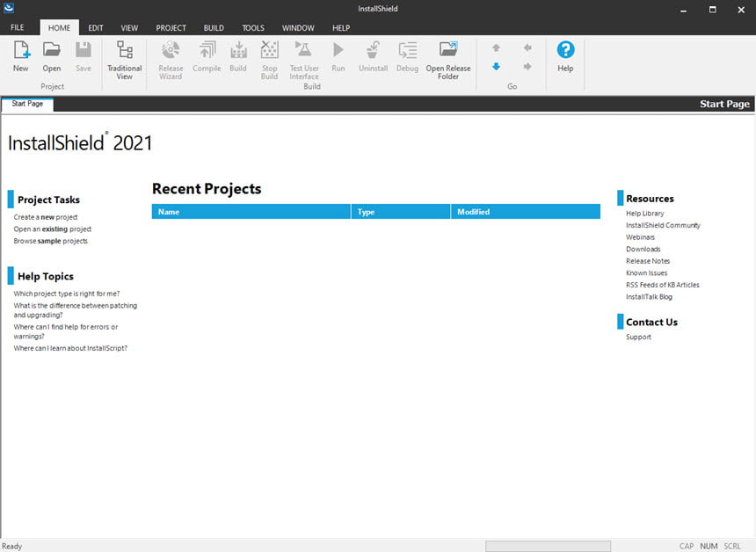Click the Ready status text
756x552 pixels.
(12, 546)
